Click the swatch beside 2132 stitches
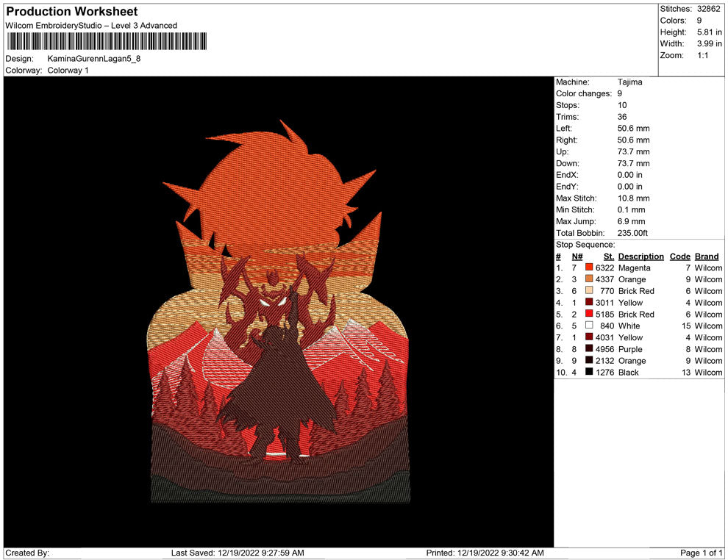 pos(589,360)
